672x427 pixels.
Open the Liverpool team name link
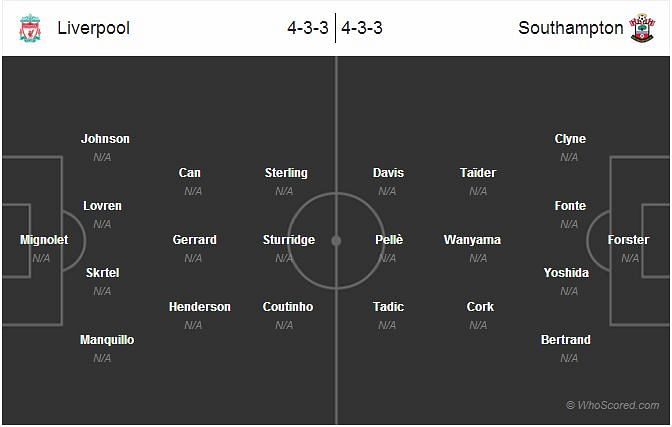pyautogui.click(x=93, y=28)
